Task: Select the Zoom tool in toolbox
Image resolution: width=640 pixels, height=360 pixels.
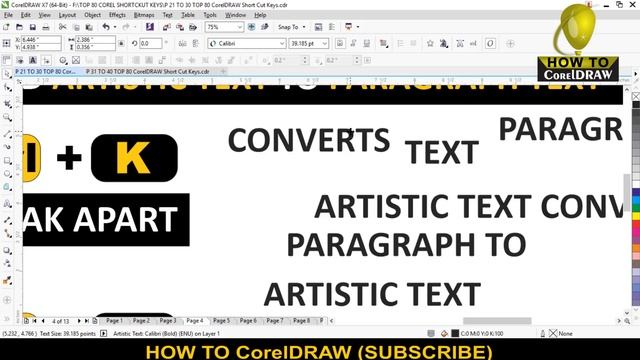Action: (7, 118)
